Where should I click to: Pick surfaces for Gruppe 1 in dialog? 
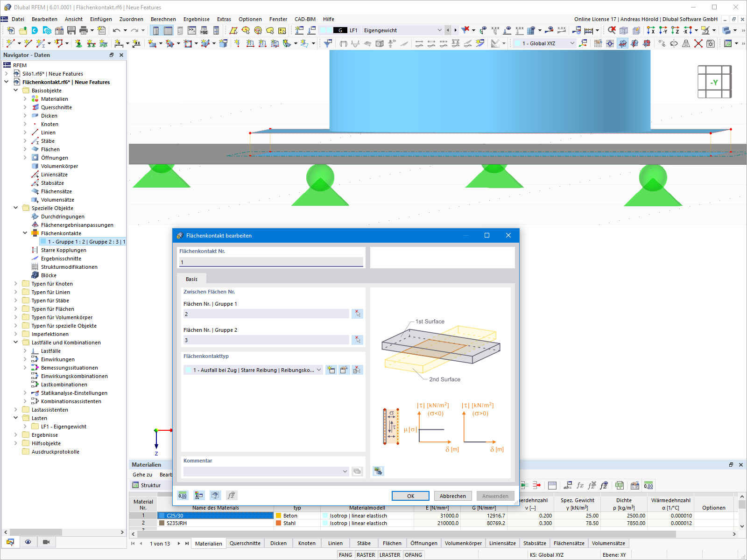(x=358, y=314)
